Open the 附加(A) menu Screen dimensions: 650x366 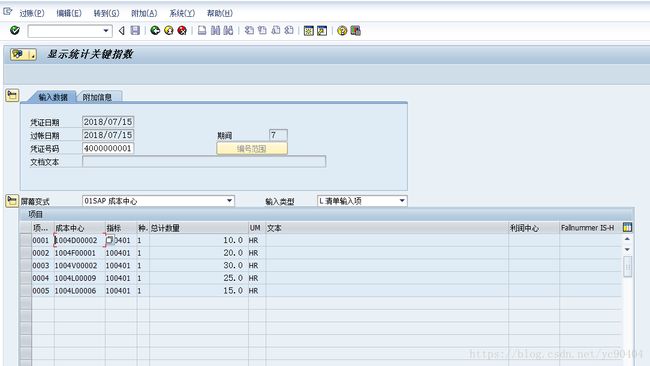(x=144, y=13)
